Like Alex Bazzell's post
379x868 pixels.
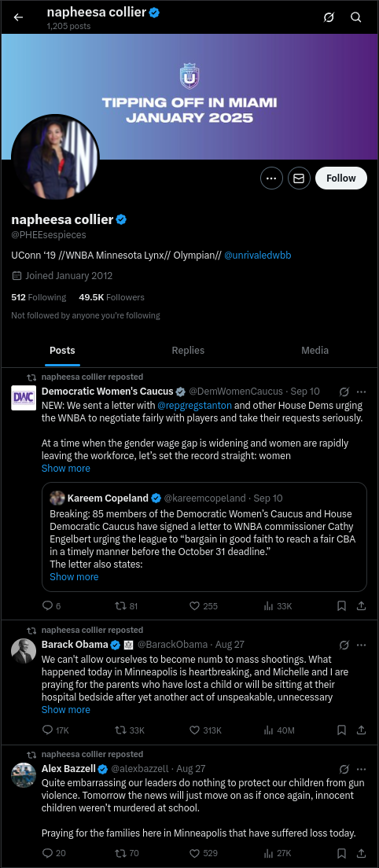point(203,853)
